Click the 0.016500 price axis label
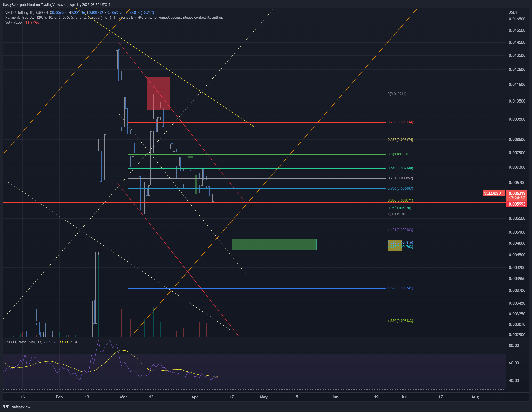The image size is (532, 412). [517, 19]
